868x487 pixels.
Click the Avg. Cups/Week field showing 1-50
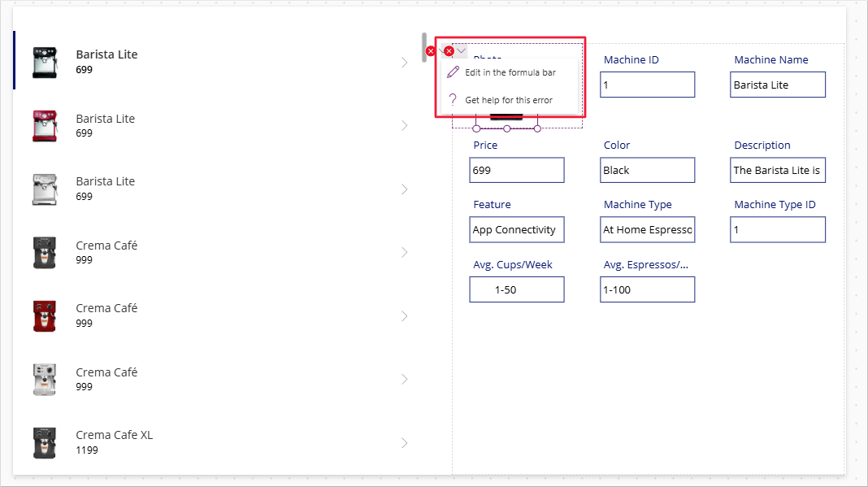pos(516,289)
